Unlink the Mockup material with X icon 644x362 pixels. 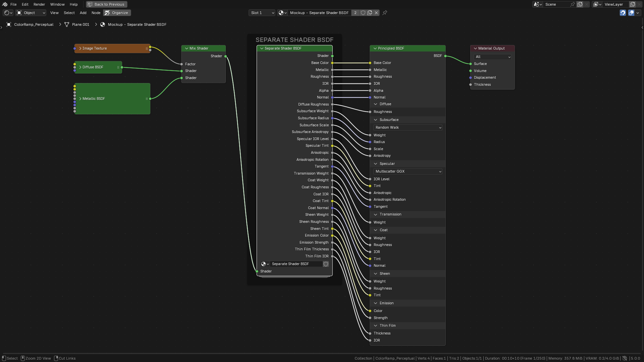(376, 13)
